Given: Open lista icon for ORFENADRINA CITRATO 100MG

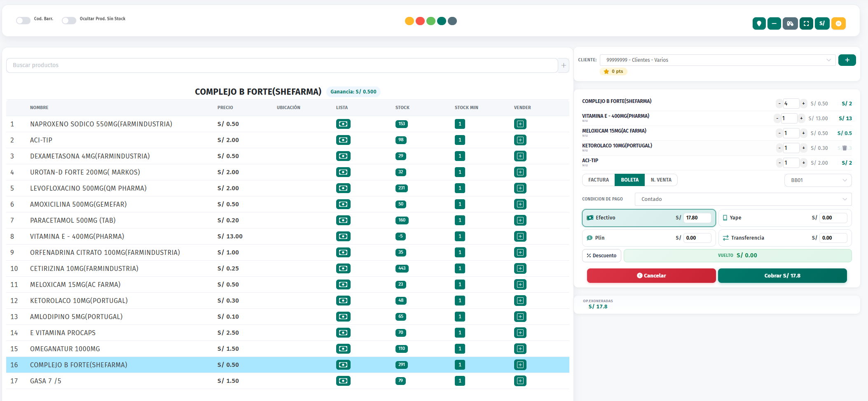Looking at the screenshot, I should (x=343, y=252).
